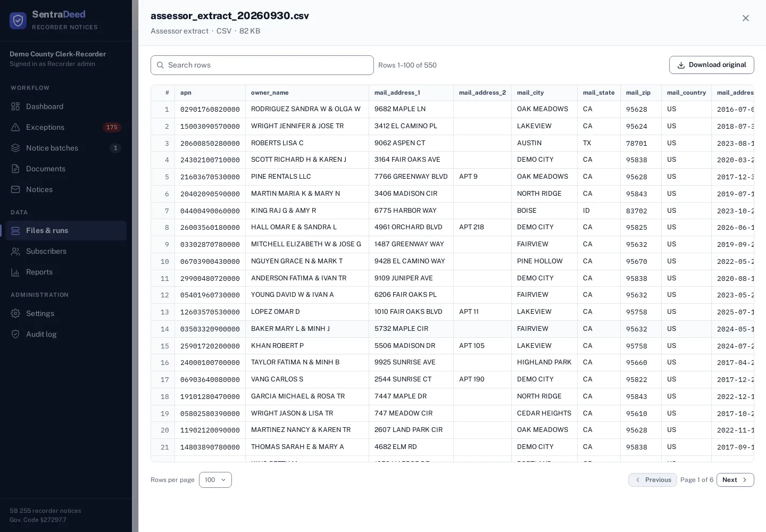Click the Subscribers people icon
The width and height of the screenshot is (766, 532).
coord(15,251)
